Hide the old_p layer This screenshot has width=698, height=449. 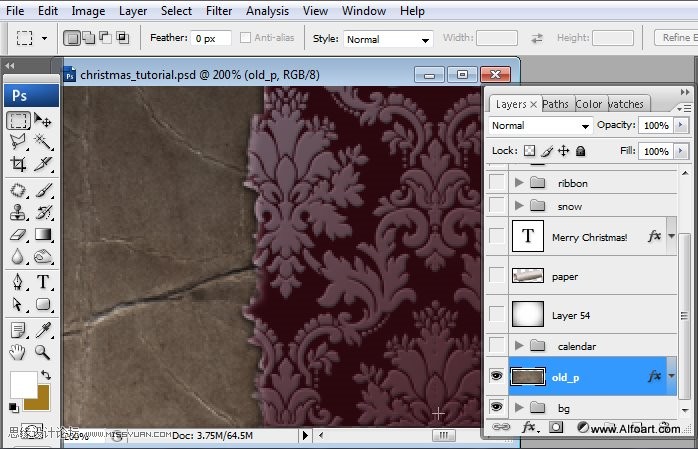[496, 377]
